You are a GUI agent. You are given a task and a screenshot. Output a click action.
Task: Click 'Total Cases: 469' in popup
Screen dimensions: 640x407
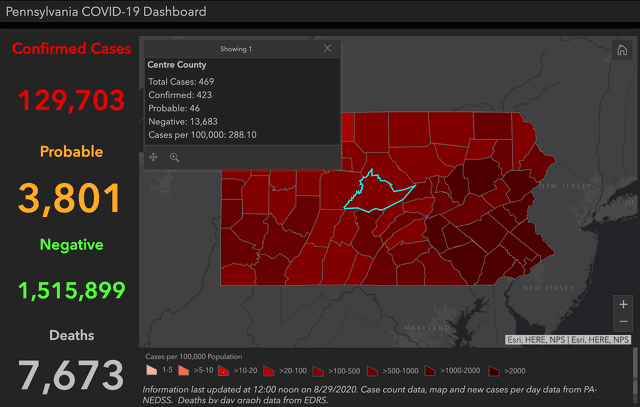pyautogui.click(x=181, y=82)
